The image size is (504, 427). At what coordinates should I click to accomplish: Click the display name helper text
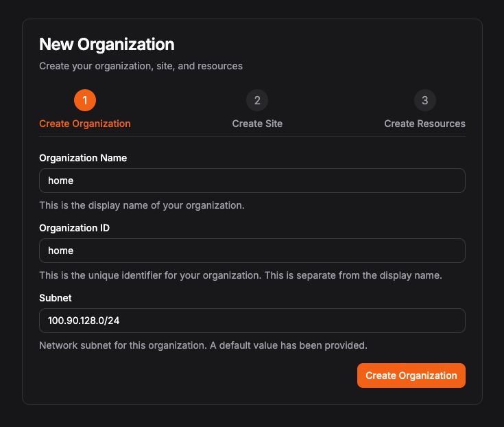tap(141, 205)
